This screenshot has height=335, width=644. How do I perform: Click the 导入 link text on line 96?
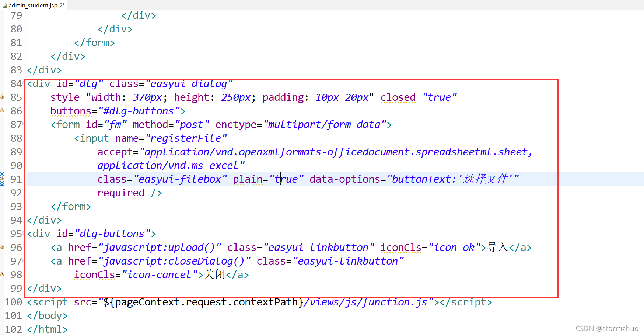[497, 247]
